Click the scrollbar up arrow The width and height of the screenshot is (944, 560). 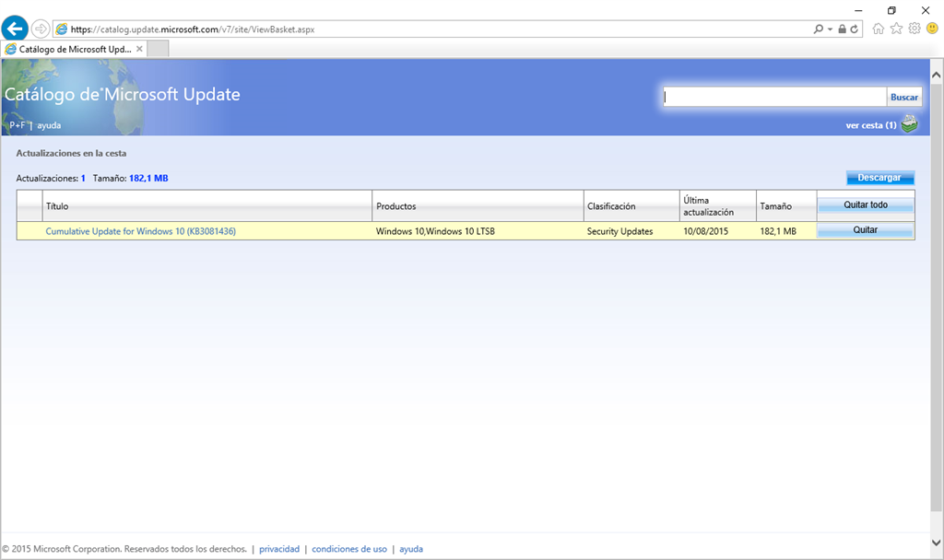(x=937, y=76)
